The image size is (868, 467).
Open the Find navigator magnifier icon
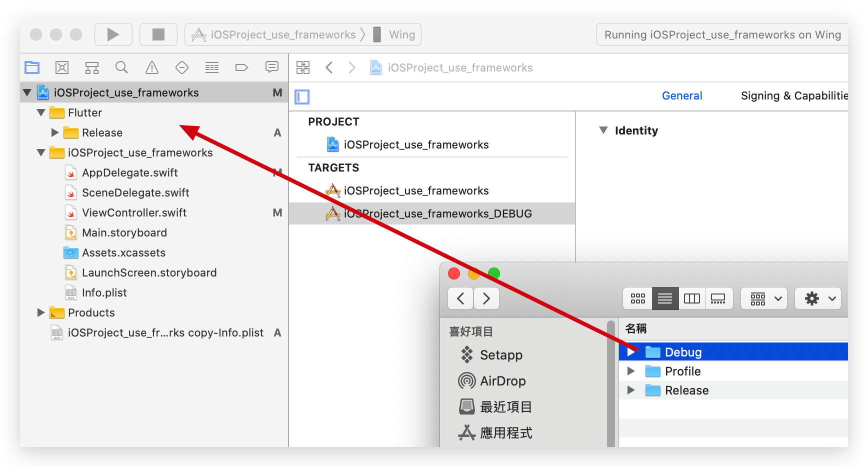point(121,67)
